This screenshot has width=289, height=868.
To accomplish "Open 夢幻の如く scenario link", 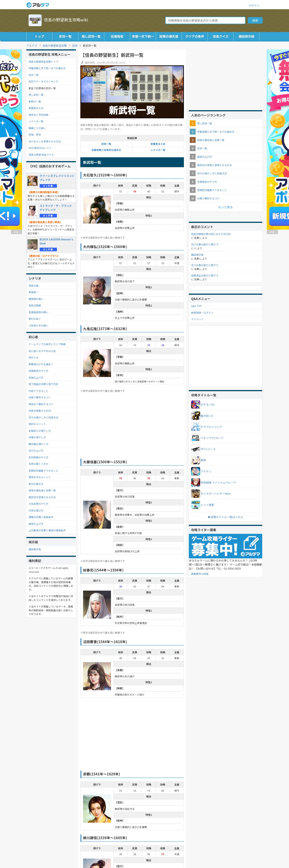I will pos(35,319).
